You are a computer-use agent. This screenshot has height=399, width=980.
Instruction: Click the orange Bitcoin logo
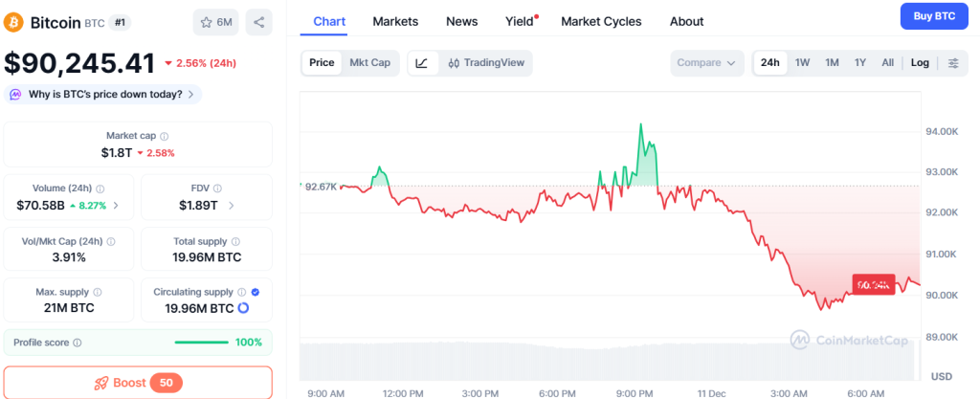click(14, 21)
